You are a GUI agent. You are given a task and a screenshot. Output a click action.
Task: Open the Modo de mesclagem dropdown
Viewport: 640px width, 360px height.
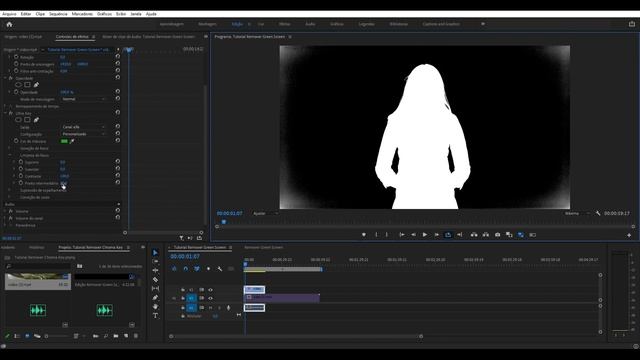tap(84, 99)
